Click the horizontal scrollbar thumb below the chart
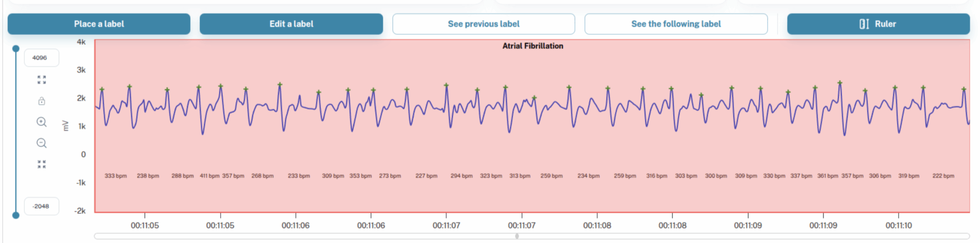The image size is (980, 243). [517, 236]
